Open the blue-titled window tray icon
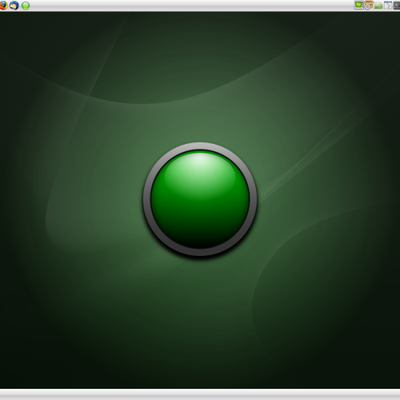 point(388,5)
